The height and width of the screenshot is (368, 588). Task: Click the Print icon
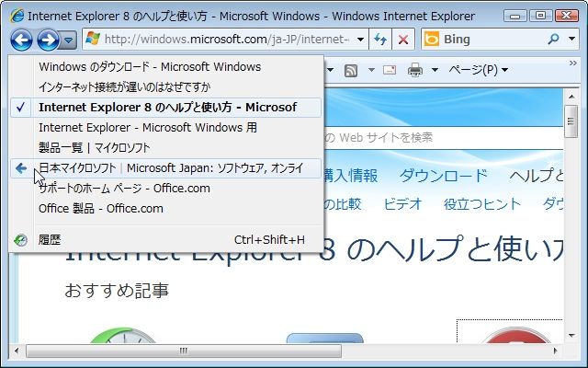pos(415,70)
